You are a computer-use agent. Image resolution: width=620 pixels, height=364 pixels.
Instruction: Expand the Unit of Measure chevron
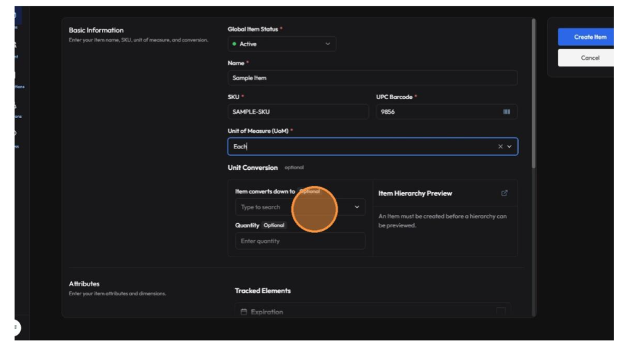point(509,146)
